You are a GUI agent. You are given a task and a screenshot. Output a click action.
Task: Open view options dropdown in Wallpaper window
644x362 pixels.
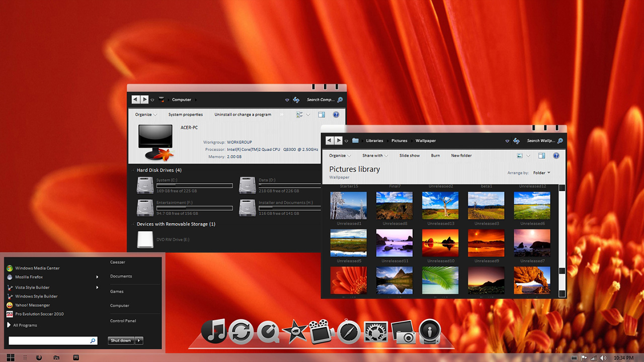point(528,156)
